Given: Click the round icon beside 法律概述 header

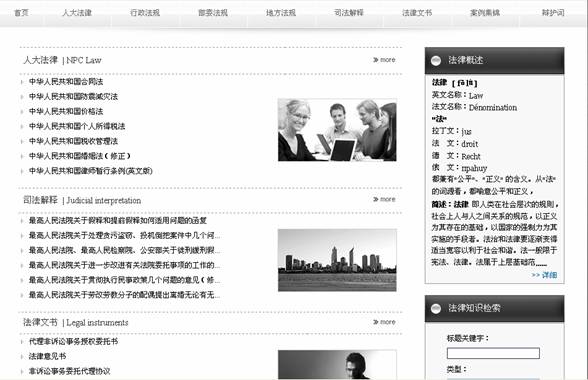Looking at the screenshot, I should point(435,60).
